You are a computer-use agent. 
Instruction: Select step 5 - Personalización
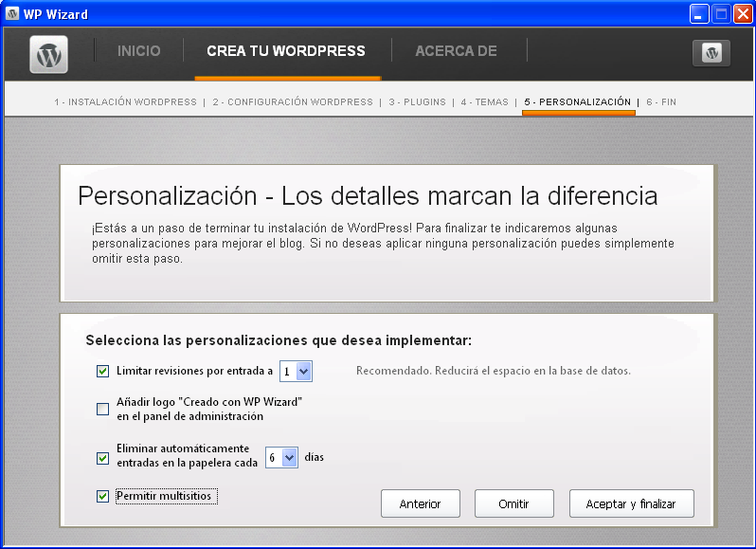578,101
